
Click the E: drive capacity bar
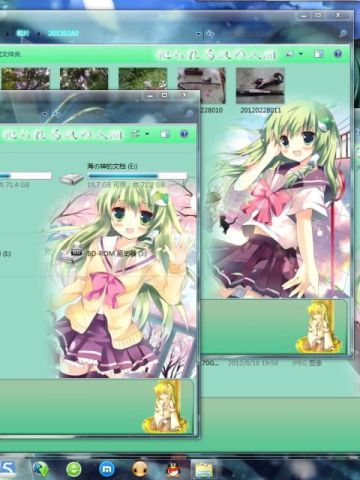(x=137, y=176)
